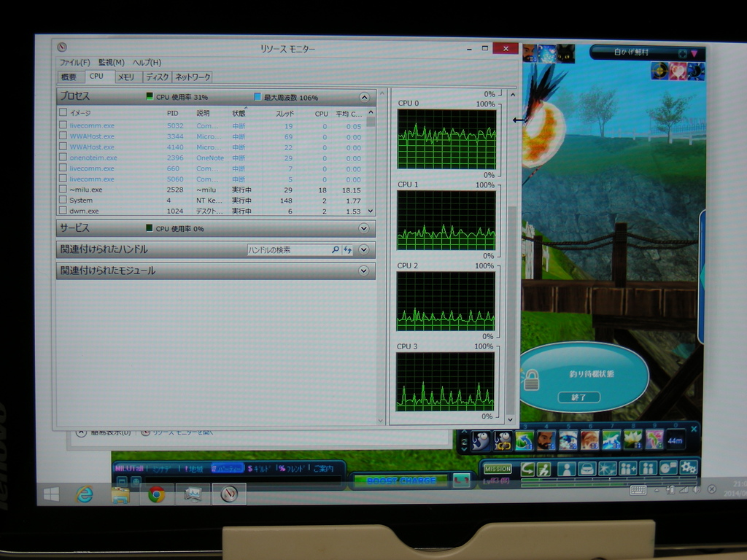
Task: Expand the サービス section
Action: [x=364, y=228]
